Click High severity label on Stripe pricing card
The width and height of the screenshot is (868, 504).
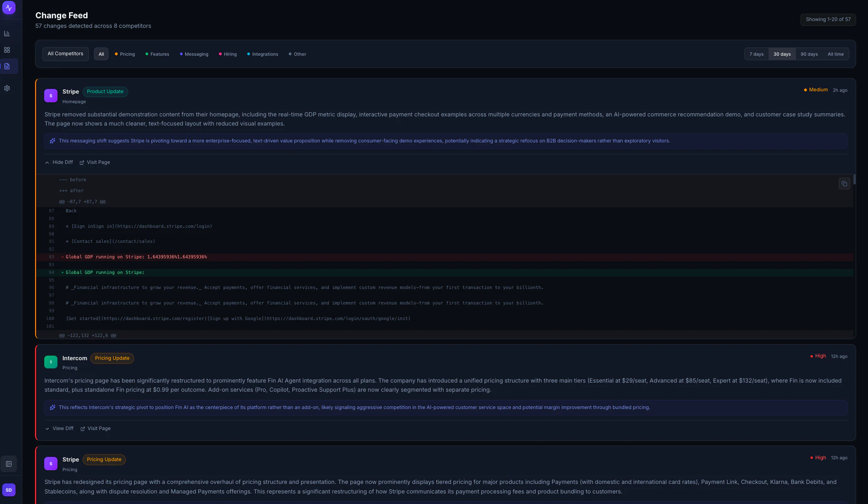click(x=818, y=457)
